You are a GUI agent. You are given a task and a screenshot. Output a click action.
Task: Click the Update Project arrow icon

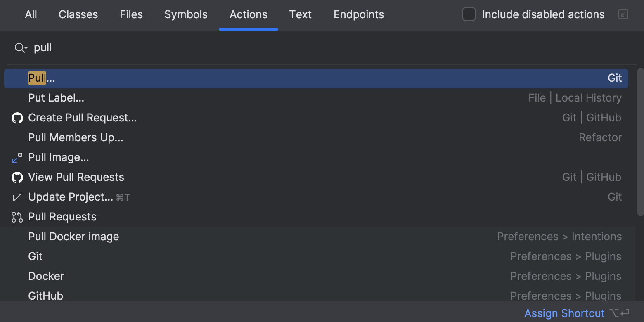click(17, 197)
